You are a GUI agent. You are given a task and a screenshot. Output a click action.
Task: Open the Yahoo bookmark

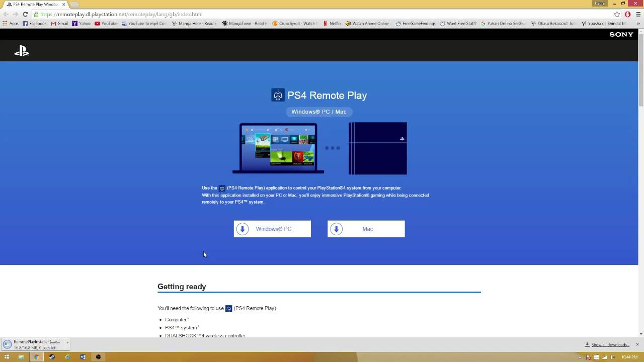click(x=82, y=23)
